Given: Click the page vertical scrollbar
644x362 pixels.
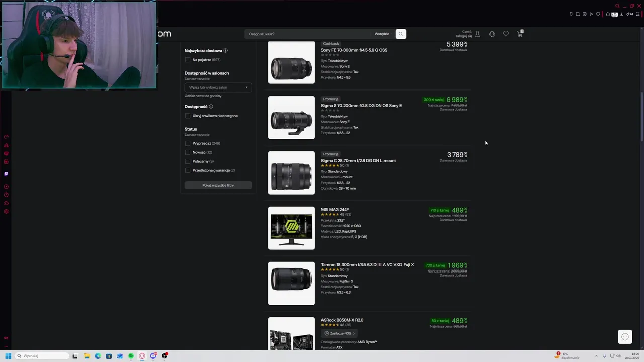Looking at the screenshot, I should pyautogui.click(x=641, y=116).
